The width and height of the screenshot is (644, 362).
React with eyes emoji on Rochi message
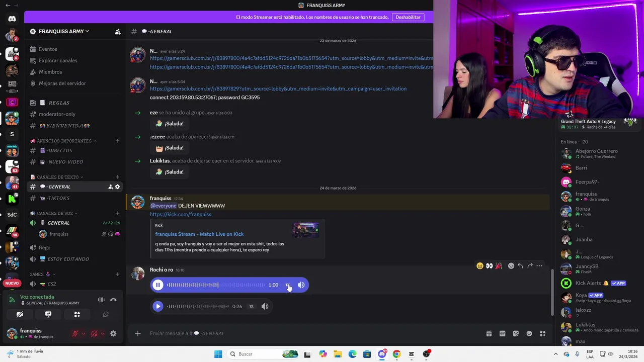[x=489, y=265]
